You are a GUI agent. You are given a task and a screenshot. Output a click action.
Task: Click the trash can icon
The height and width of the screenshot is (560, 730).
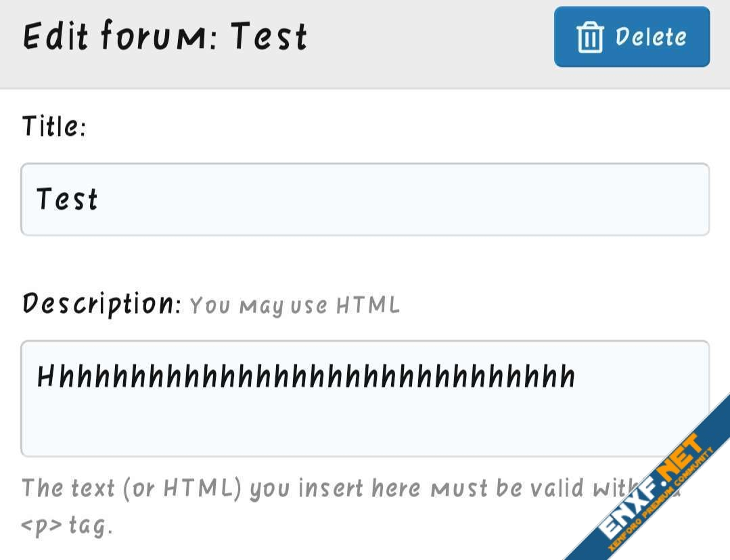[590, 37]
